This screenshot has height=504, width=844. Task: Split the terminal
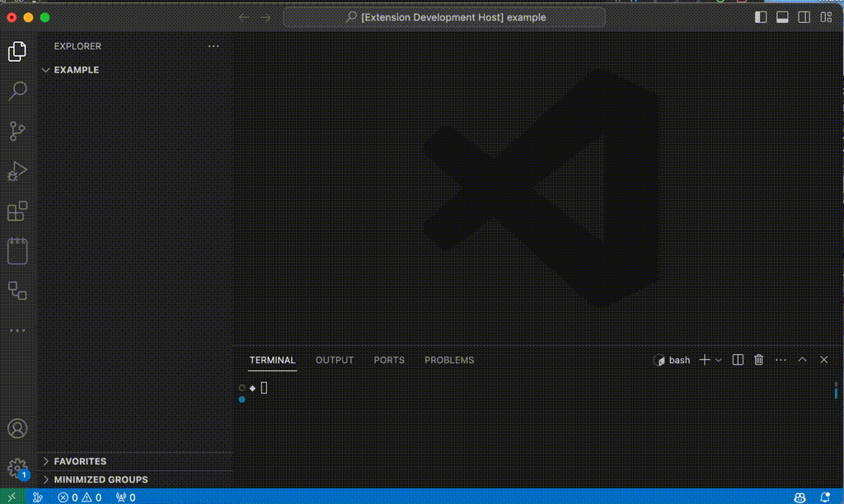tap(738, 361)
